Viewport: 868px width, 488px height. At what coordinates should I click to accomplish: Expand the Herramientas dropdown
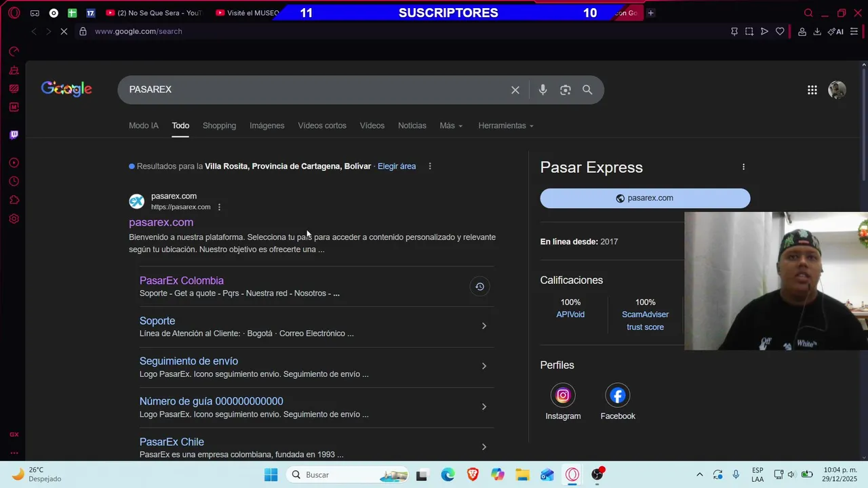[x=506, y=125]
